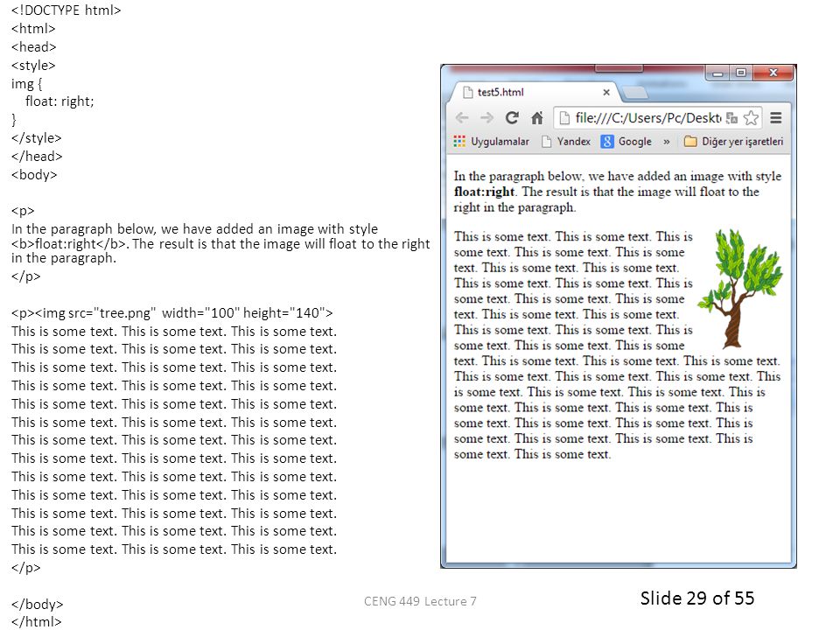This screenshot has height=630, width=840.
Task: Click the 'float: right;' code line
Action: tap(59, 101)
